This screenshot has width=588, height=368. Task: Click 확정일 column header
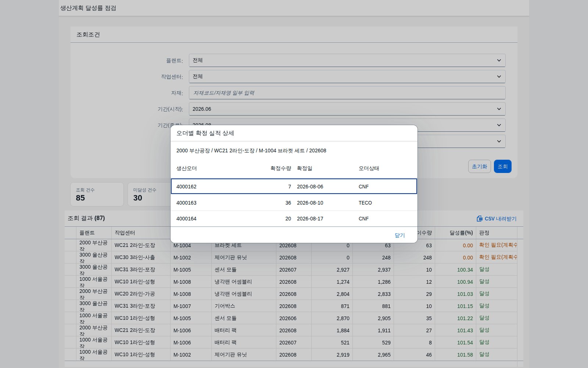pos(305,168)
